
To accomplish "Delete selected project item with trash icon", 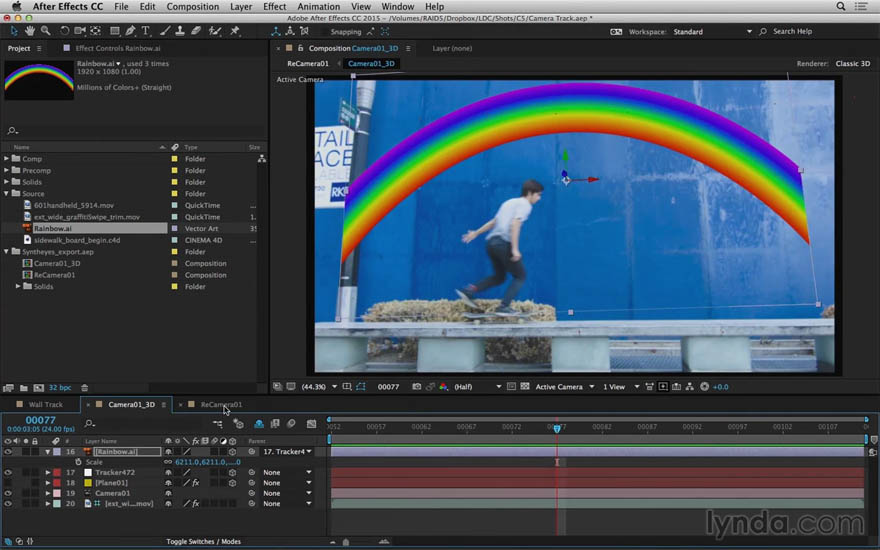I will (84, 388).
